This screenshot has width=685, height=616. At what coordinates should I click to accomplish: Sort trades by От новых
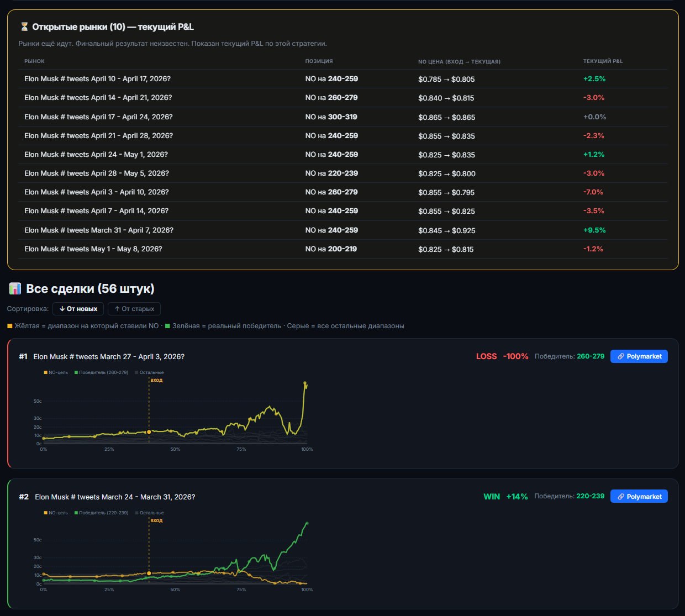[78, 309]
